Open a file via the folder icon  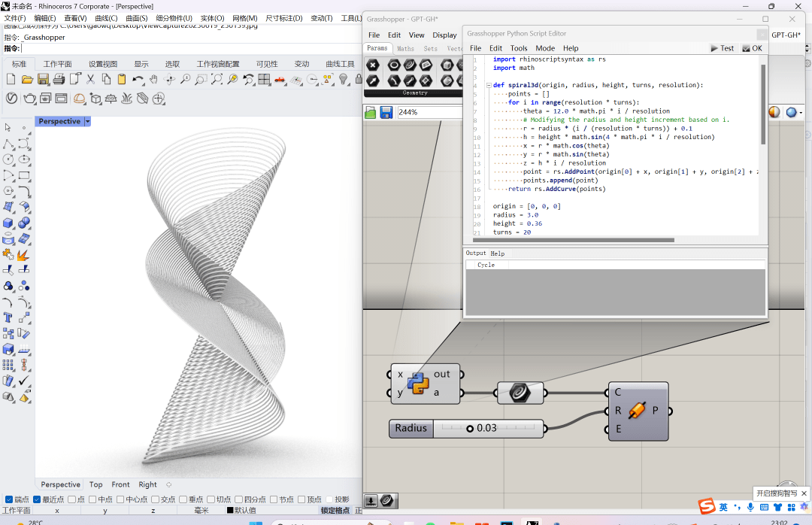point(27,79)
